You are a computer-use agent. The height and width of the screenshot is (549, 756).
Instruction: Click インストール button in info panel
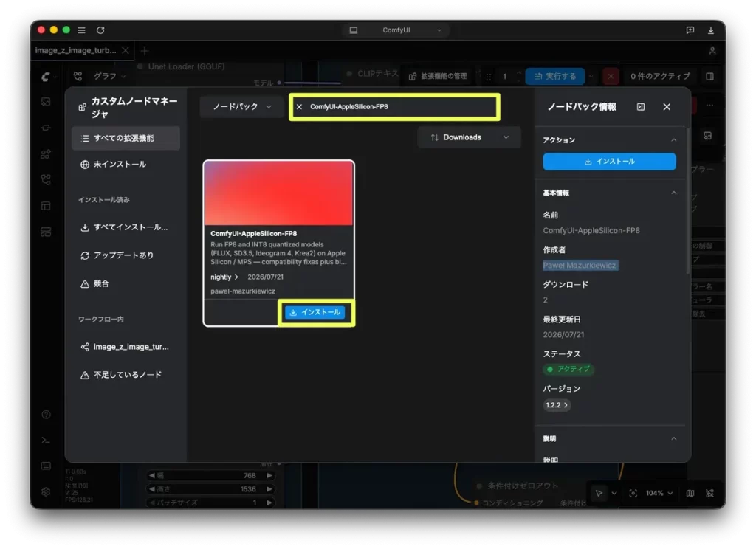[609, 162]
